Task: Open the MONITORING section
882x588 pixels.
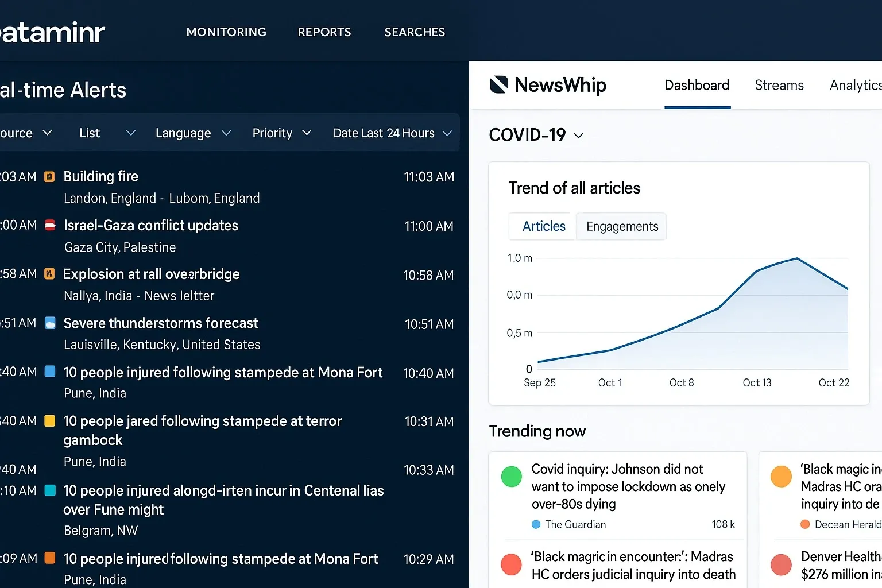Action: click(x=226, y=32)
